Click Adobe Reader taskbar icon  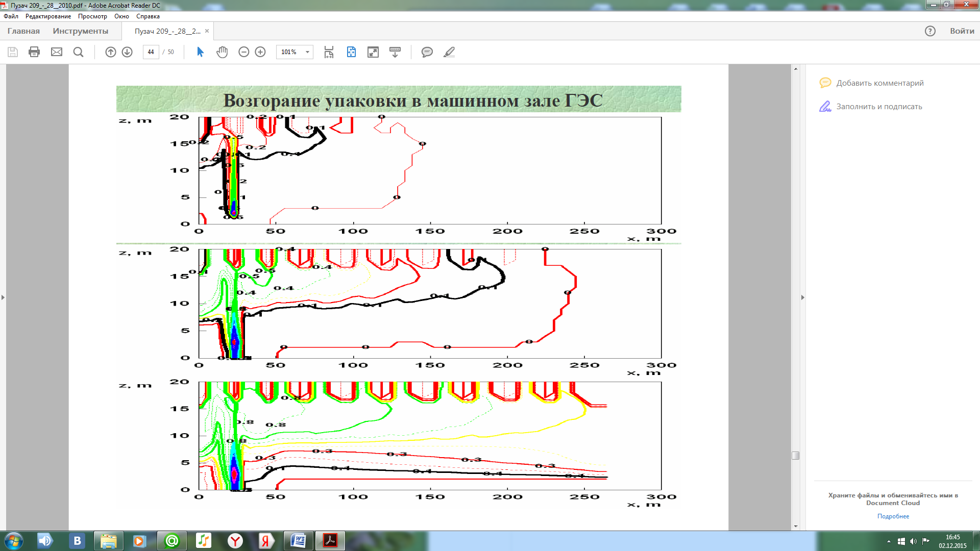coord(330,541)
